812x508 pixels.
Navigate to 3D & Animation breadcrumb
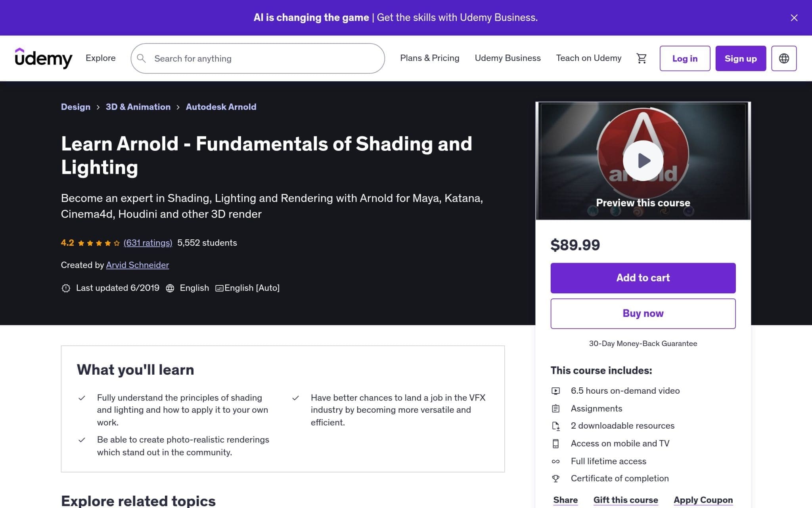[138, 107]
